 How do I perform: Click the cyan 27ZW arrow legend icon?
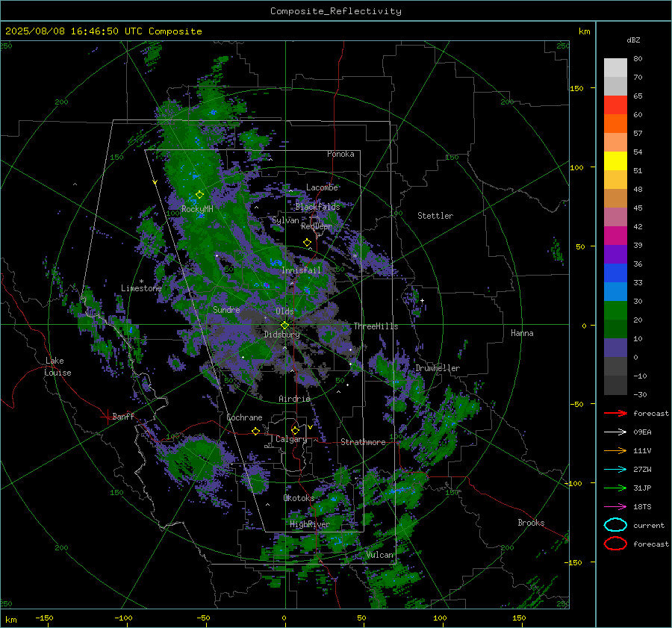(615, 470)
